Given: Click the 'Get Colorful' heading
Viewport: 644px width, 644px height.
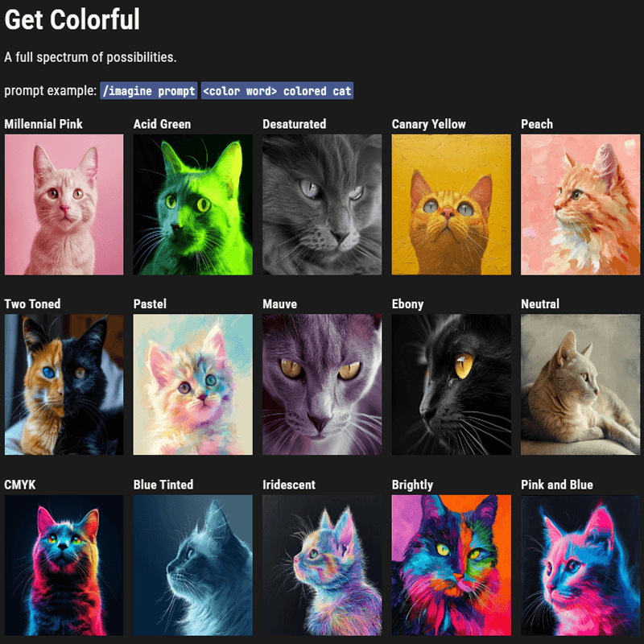Looking at the screenshot, I should pyautogui.click(x=72, y=19).
